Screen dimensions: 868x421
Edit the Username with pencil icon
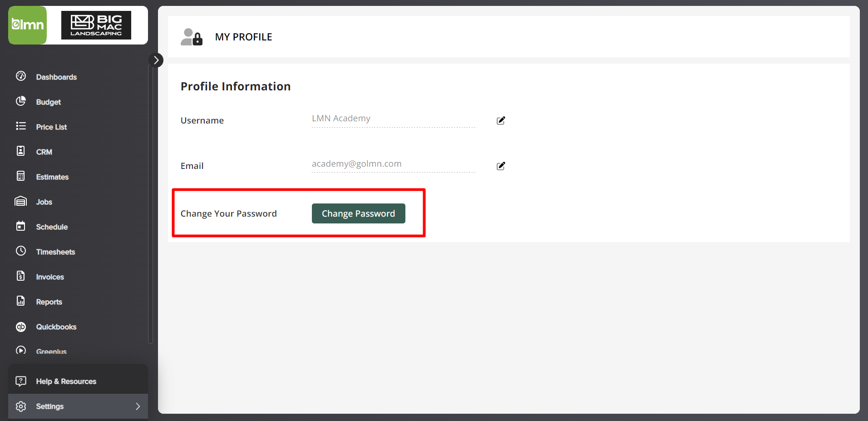(501, 121)
